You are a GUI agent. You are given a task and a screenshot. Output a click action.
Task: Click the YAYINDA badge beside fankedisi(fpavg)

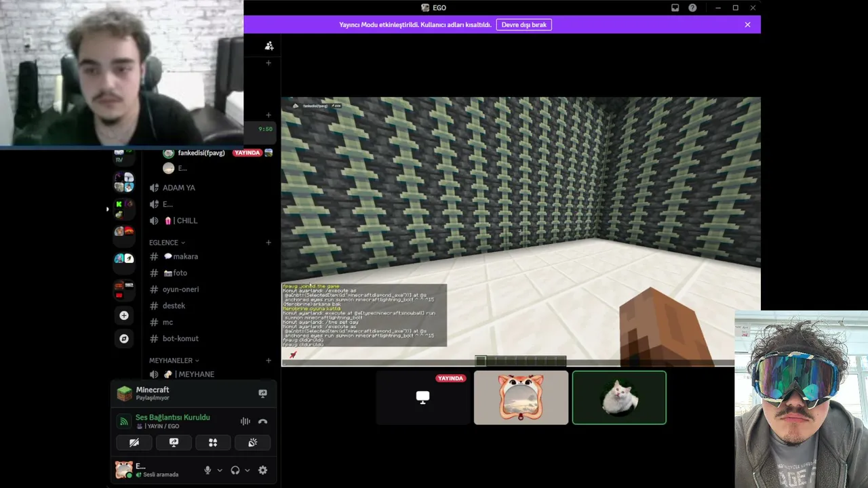click(247, 153)
